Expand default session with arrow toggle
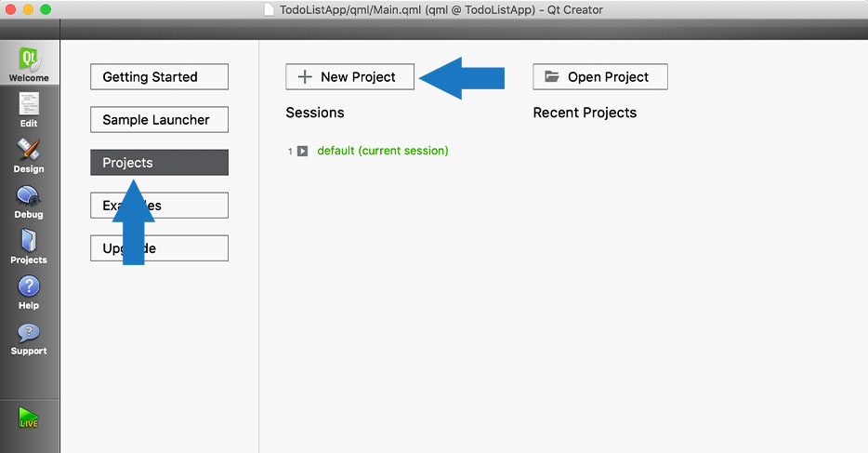Viewport: 868px width, 453px height. (302, 151)
